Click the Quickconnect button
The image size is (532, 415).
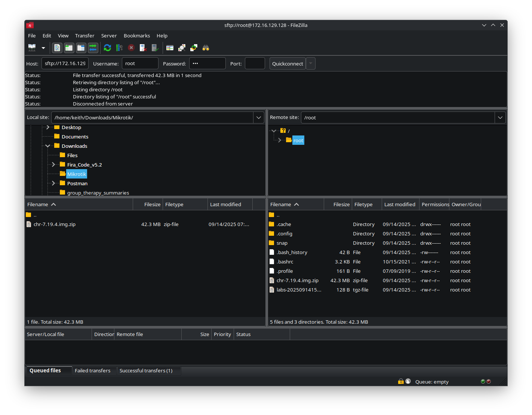tap(287, 63)
